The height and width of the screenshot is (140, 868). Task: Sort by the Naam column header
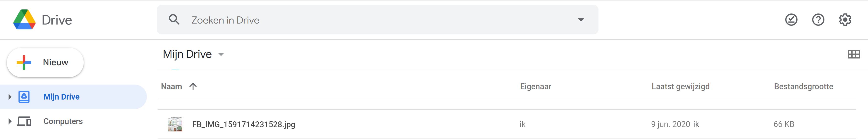tap(171, 87)
